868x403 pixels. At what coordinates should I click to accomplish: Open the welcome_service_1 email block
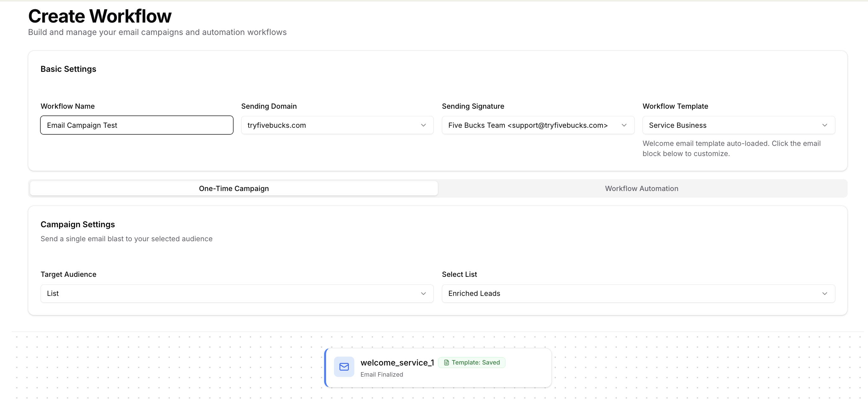397,363
